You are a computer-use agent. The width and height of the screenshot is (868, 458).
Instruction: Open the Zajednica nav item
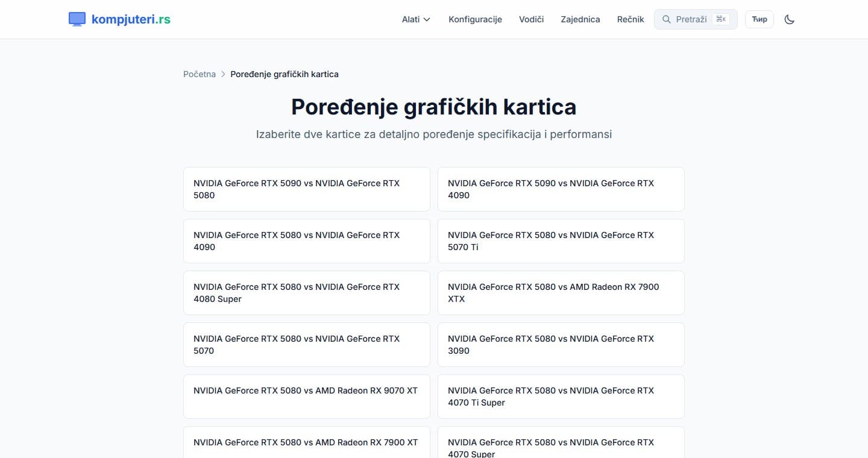click(580, 19)
